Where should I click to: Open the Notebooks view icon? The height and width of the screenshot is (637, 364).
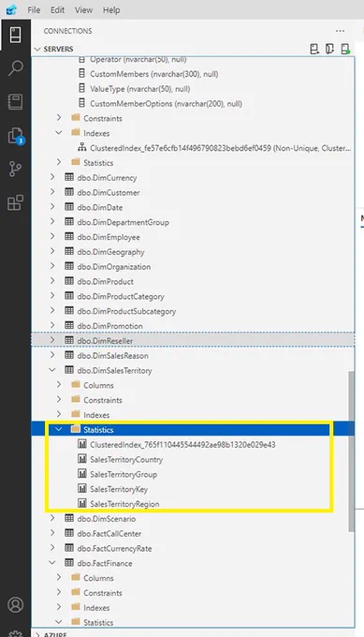click(x=15, y=101)
